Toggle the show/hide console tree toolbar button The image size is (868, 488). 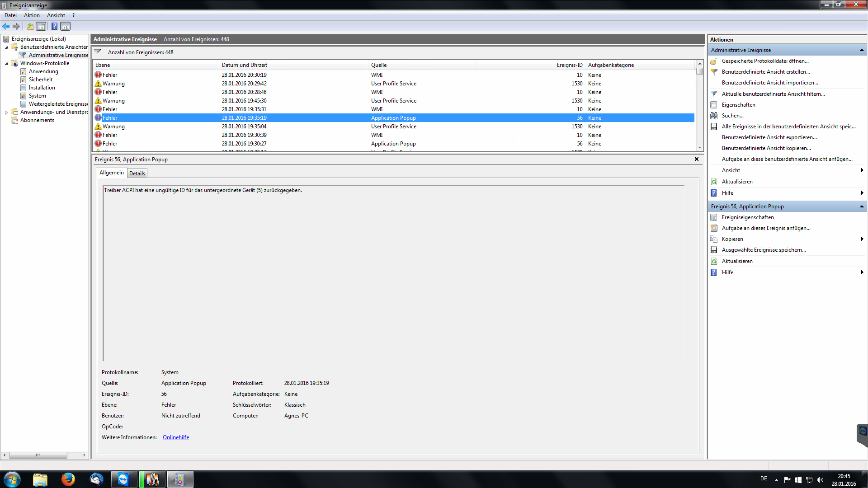pyautogui.click(x=41, y=26)
